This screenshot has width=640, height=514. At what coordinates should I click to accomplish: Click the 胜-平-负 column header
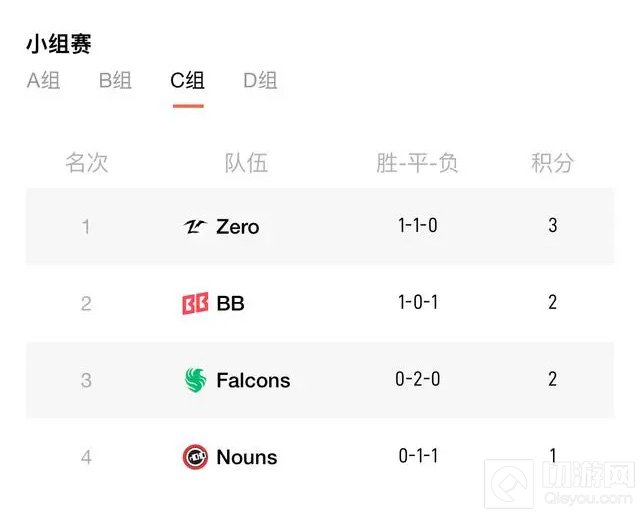[x=417, y=163]
